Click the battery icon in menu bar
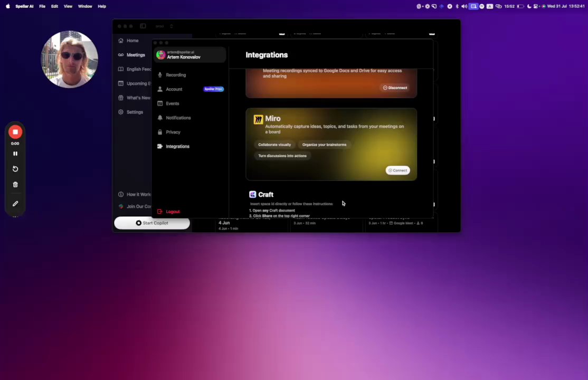 (x=520, y=6)
